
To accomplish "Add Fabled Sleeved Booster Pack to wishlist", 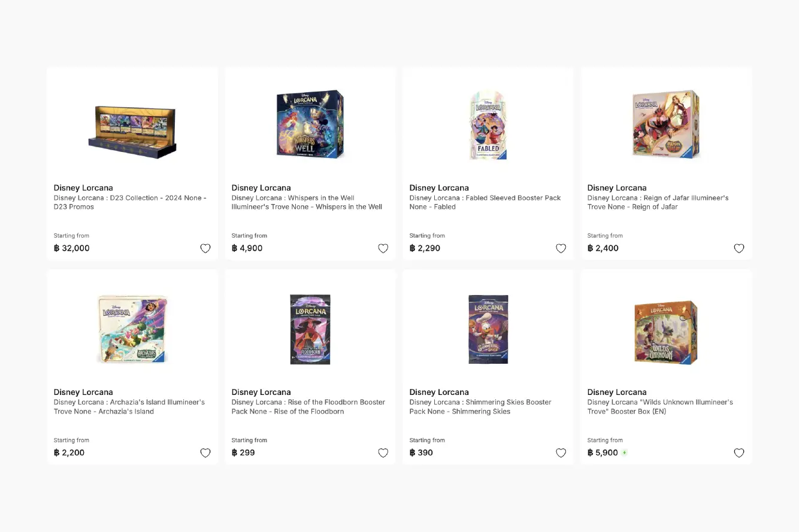I will pos(561,248).
